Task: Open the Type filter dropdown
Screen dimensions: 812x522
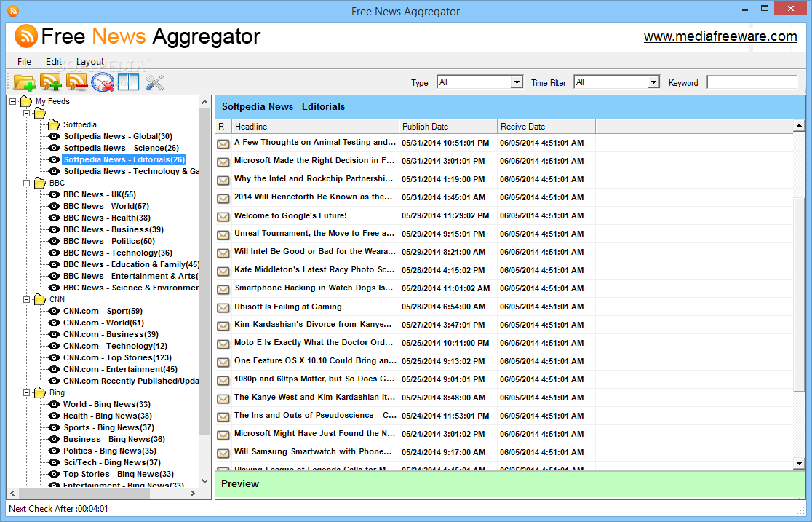Action: (x=517, y=82)
